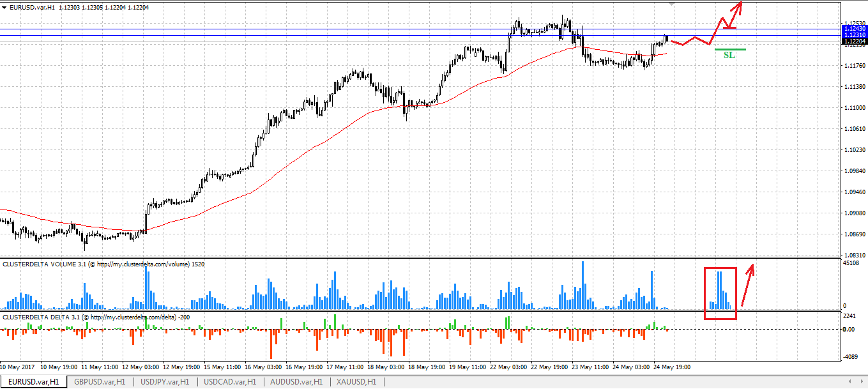868x389 pixels.
Task: Open the USDJPY.var,H1 chart tab
Action: [x=164, y=382]
